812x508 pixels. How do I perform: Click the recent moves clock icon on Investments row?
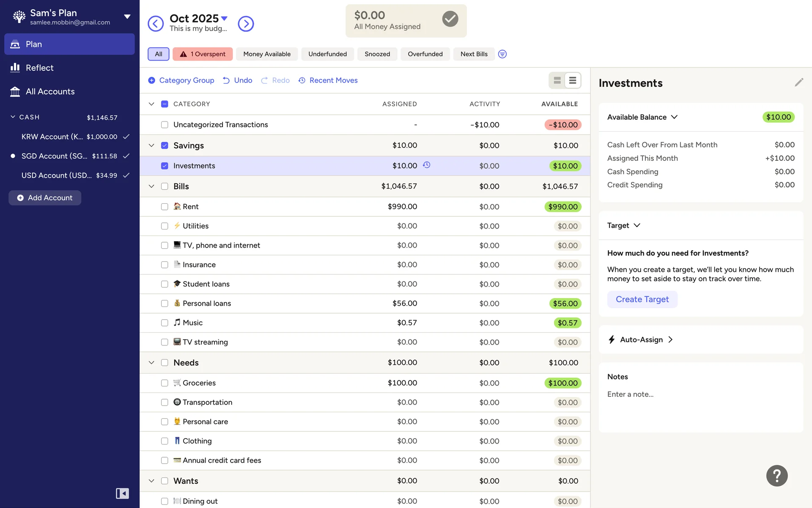click(426, 165)
